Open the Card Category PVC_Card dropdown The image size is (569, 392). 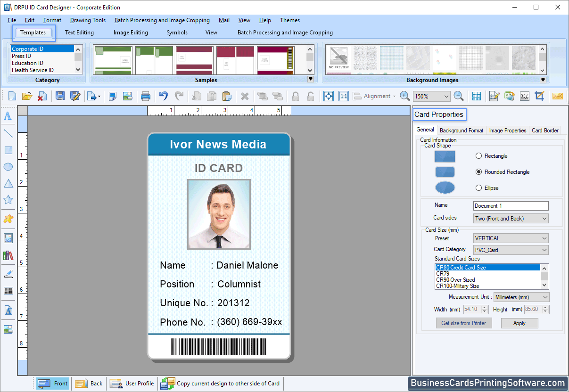(x=511, y=250)
